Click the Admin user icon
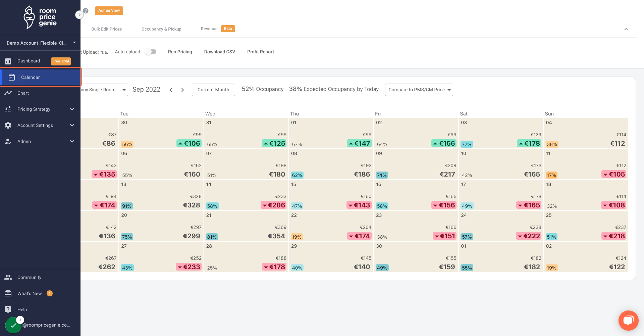The width and height of the screenshot is (644, 336). click(8, 141)
